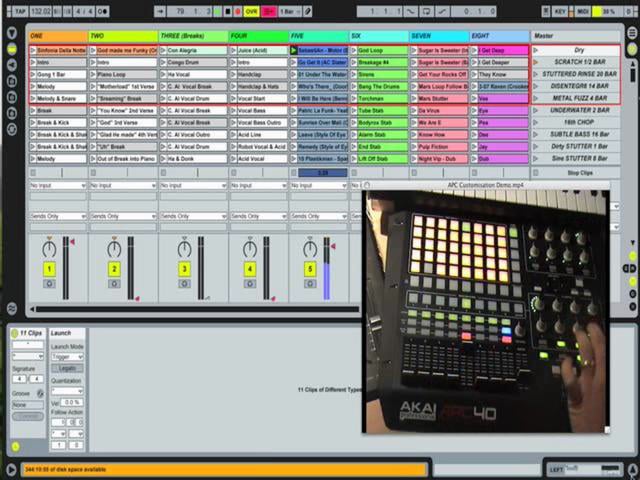The image size is (640, 480).
Task: Tap the TAP tempo button
Action: [19, 11]
